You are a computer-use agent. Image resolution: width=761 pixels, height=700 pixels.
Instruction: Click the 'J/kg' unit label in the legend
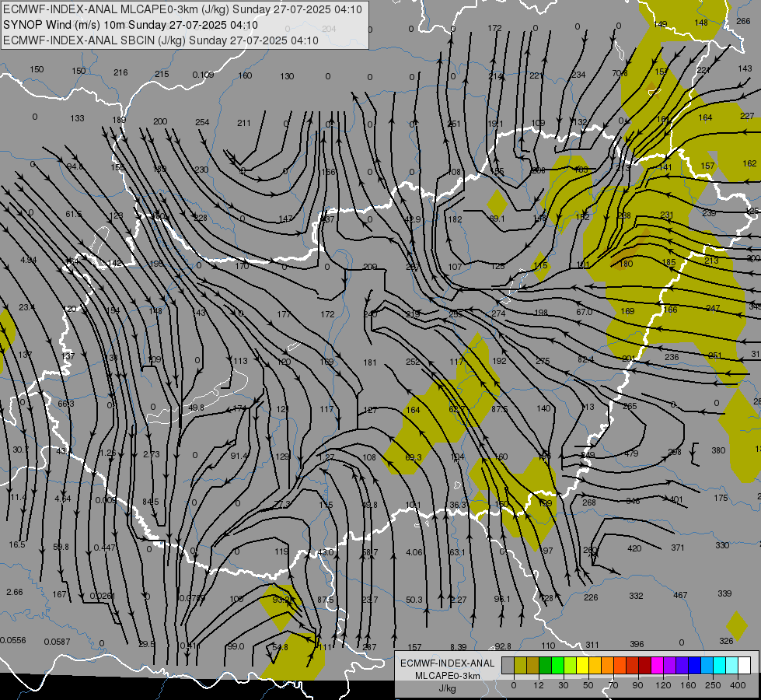pyautogui.click(x=447, y=688)
